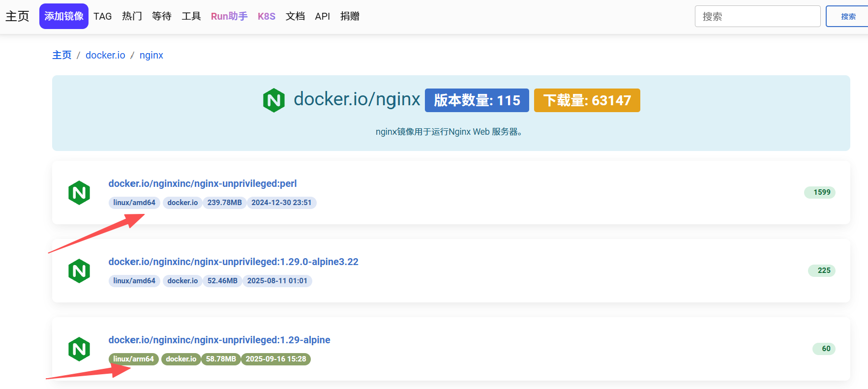Image resolution: width=868 pixels, height=389 pixels.
Task: Click the 2024-12-30 23:51 date tag
Action: [x=281, y=203]
